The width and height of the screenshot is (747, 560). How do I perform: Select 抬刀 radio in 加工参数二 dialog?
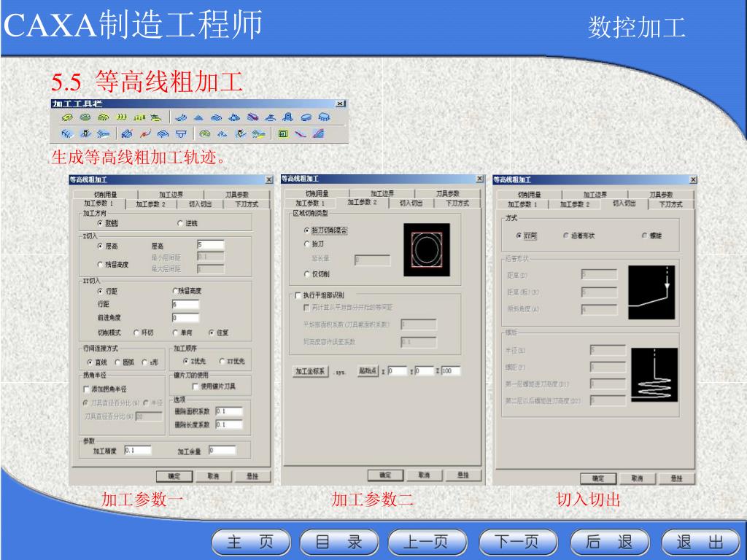pyautogui.click(x=307, y=244)
